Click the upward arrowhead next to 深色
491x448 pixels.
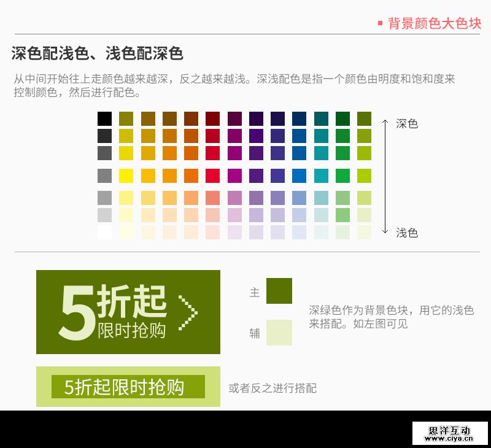385,122
